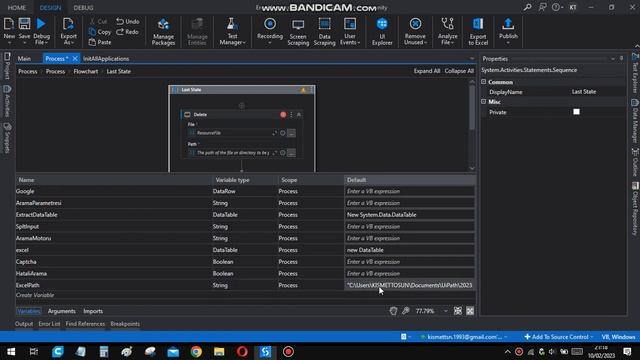
Task: Open Windows Start menu
Action: click(11, 351)
